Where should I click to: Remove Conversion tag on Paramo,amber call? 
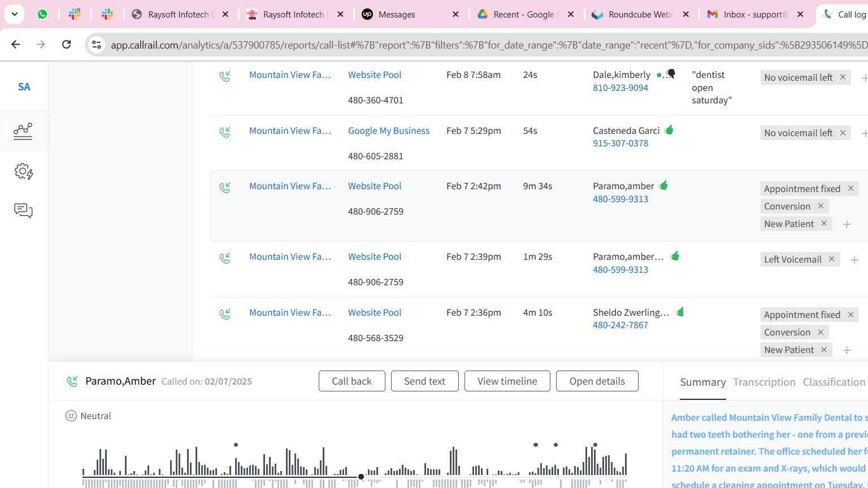click(x=821, y=206)
